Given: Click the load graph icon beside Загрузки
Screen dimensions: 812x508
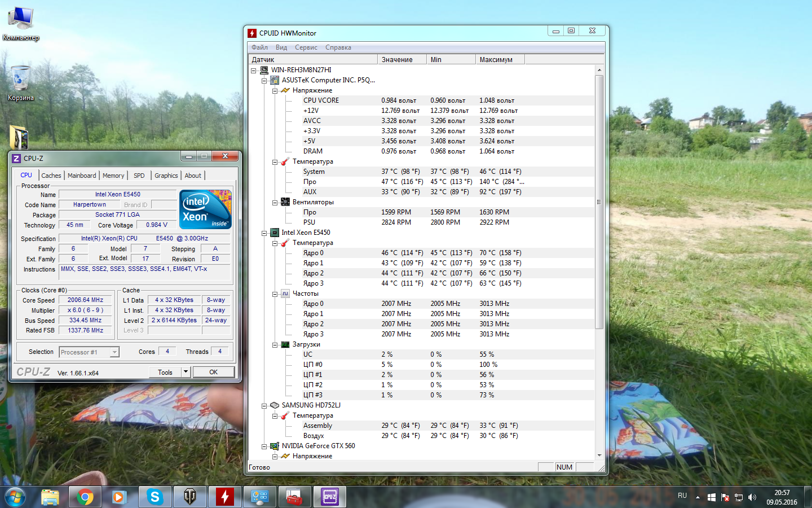Looking at the screenshot, I should click(285, 344).
